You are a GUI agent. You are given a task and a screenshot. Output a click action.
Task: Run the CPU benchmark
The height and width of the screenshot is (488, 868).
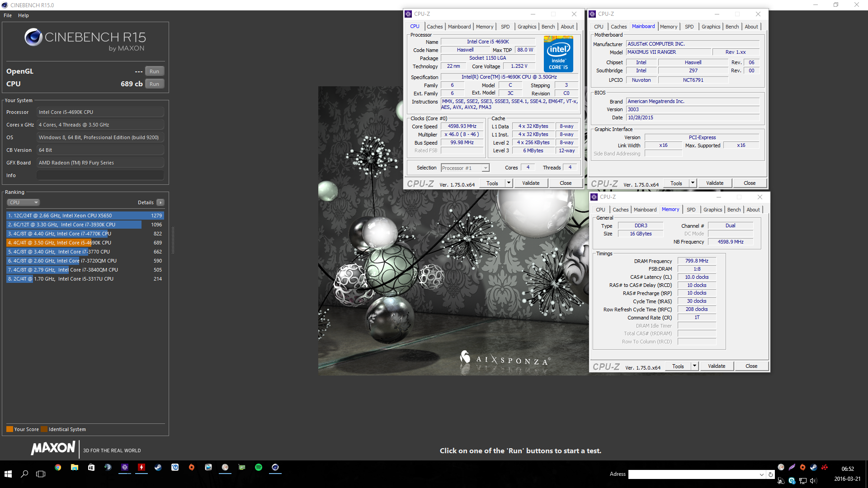tap(154, 84)
